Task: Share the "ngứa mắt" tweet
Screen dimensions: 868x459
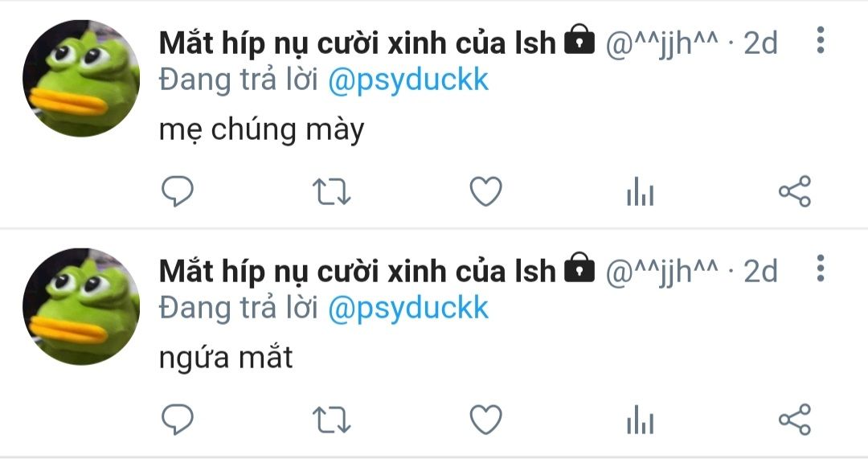Action: click(794, 420)
